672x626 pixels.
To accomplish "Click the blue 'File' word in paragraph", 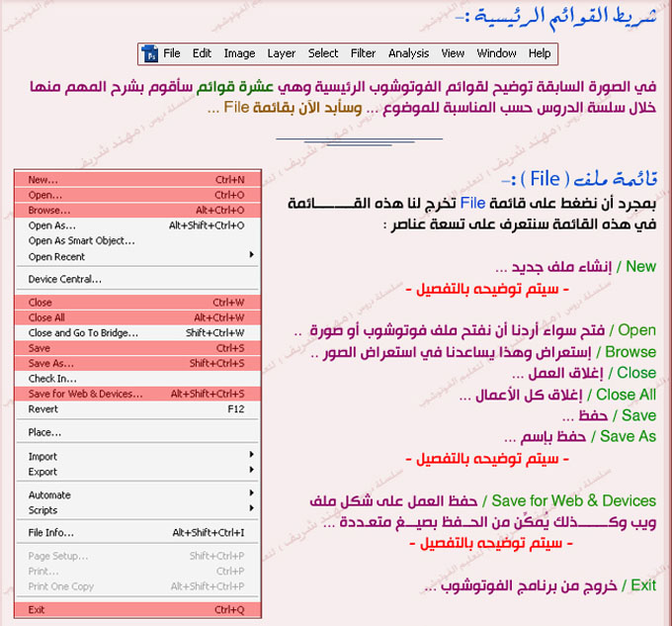I will [x=472, y=203].
